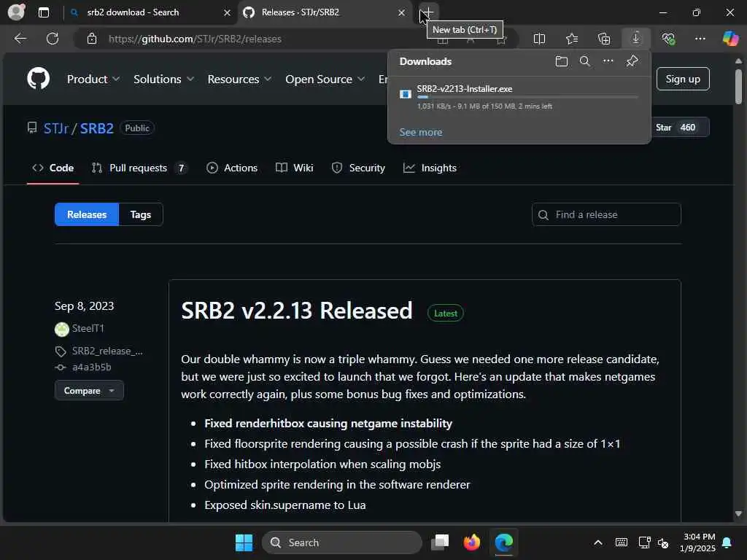Viewport: 747px width, 560px height.
Task: Click See more in Downloads
Action: tap(421, 132)
